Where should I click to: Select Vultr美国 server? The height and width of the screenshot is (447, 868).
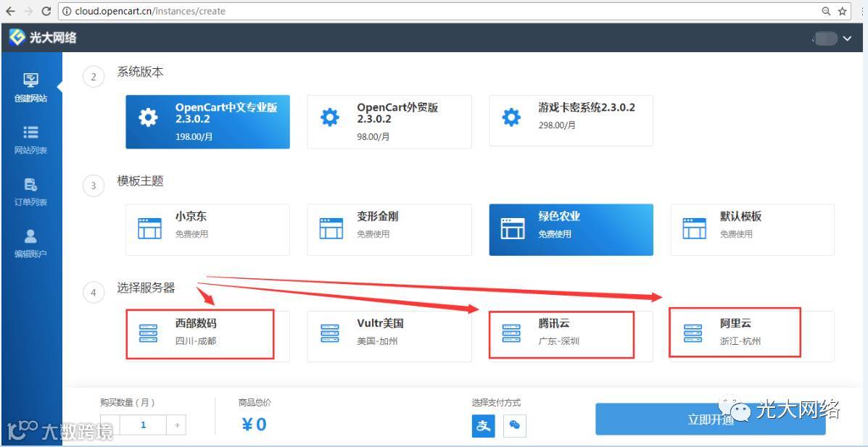coord(389,336)
